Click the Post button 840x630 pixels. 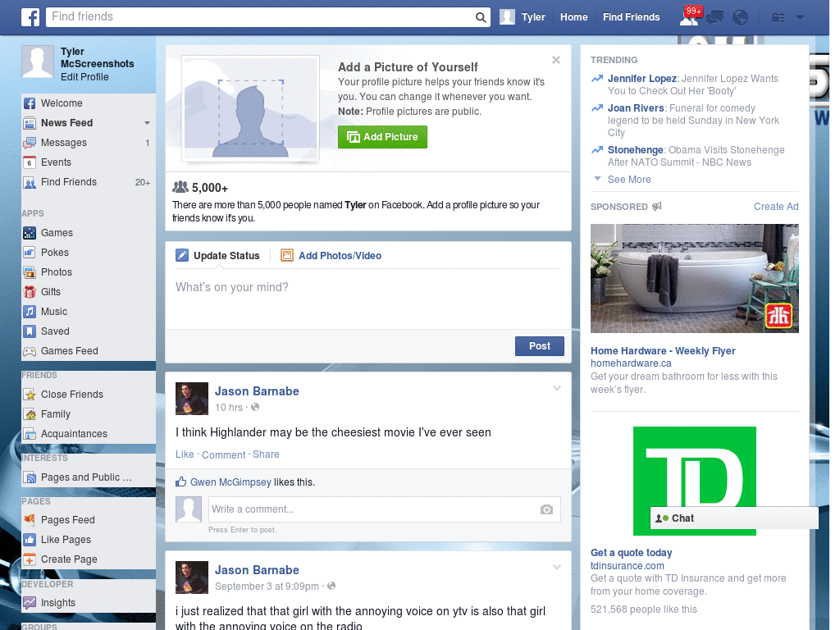point(540,346)
